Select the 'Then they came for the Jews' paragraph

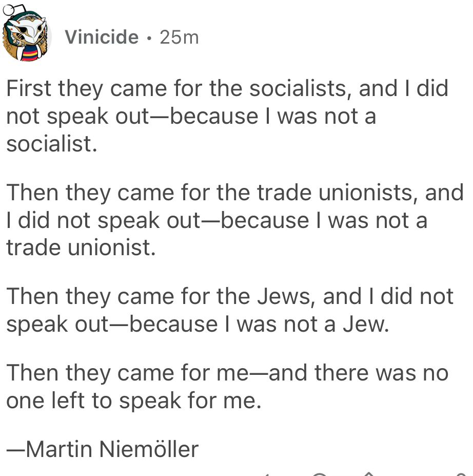(x=230, y=310)
